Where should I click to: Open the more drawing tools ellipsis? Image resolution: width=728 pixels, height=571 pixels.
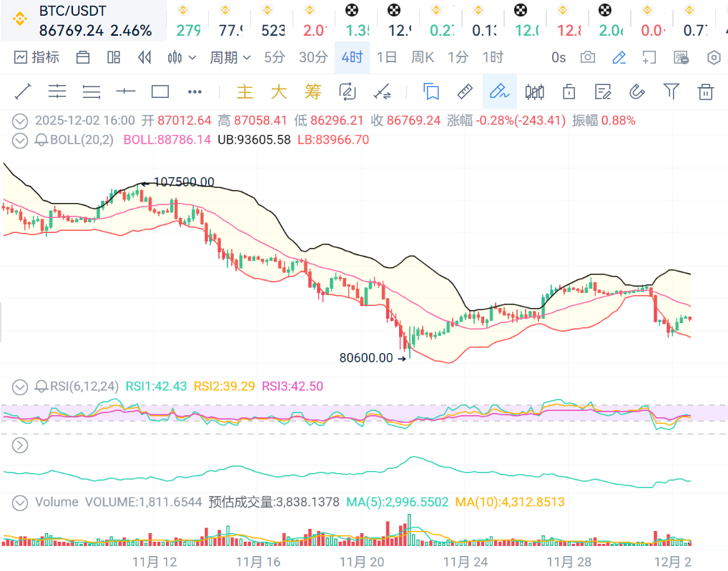(x=195, y=91)
